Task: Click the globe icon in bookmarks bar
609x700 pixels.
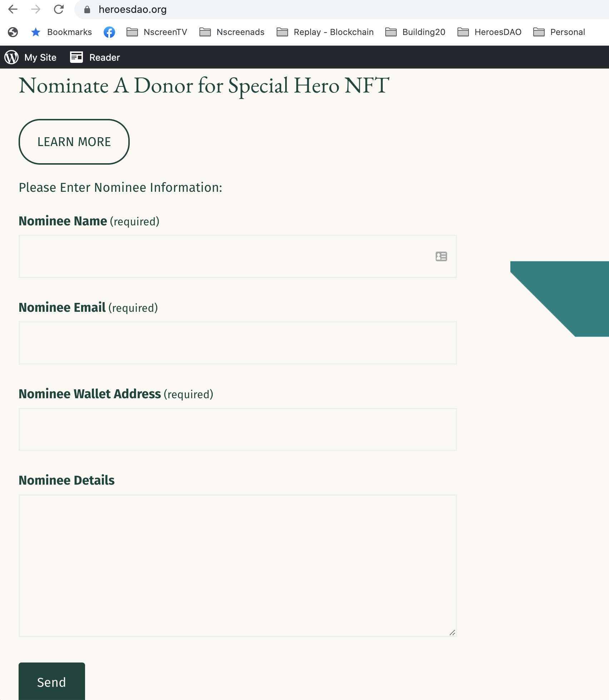Action: pyautogui.click(x=13, y=32)
